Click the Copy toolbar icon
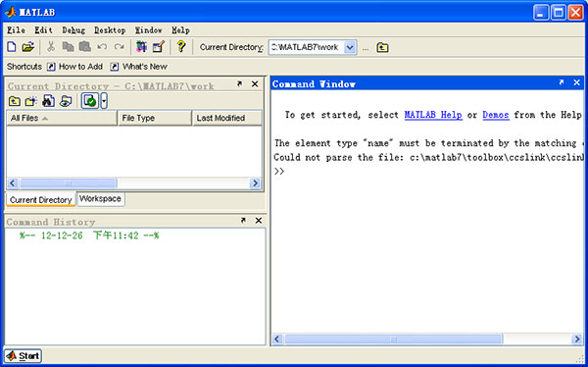This screenshot has width=588, height=367. tap(68, 47)
